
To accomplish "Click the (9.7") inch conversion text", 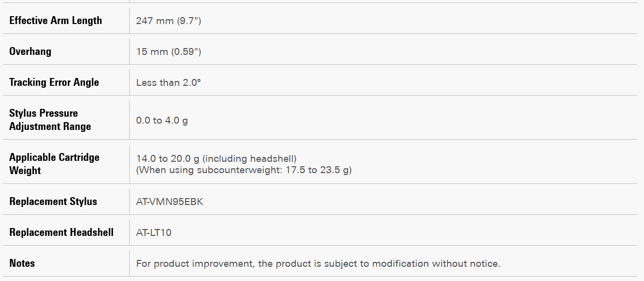I will (x=186, y=21).
